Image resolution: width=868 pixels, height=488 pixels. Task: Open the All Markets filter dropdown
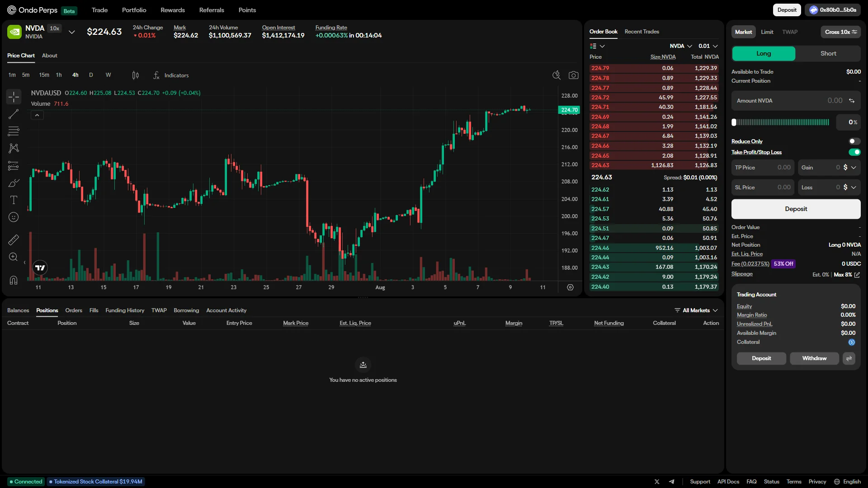(x=696, y=310)
